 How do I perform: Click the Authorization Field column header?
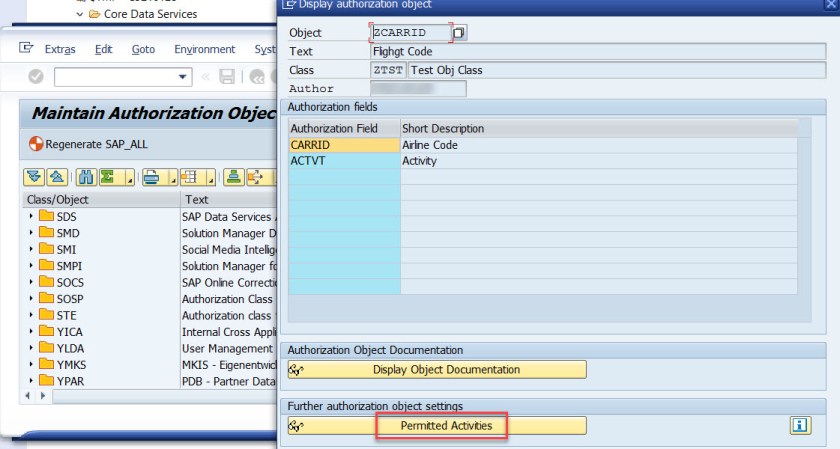pyautogui.click(x=344, y=129)
